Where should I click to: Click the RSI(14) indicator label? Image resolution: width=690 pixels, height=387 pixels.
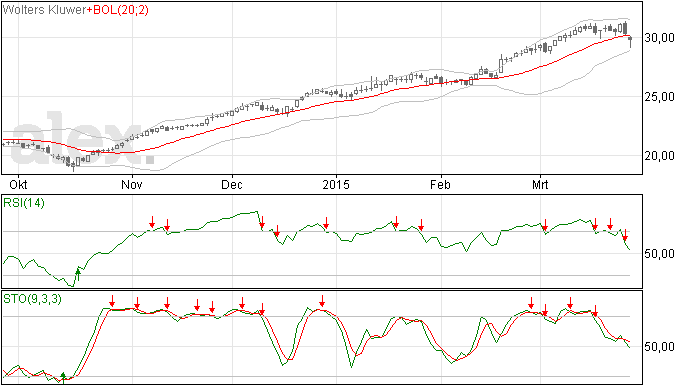tap(24, 203)
